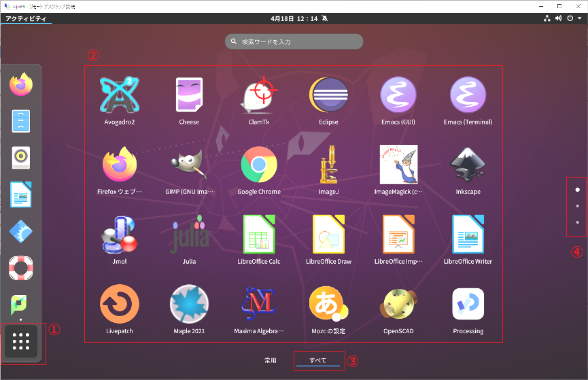Switch to the すべて (All) tab

(x=318, y=360)
